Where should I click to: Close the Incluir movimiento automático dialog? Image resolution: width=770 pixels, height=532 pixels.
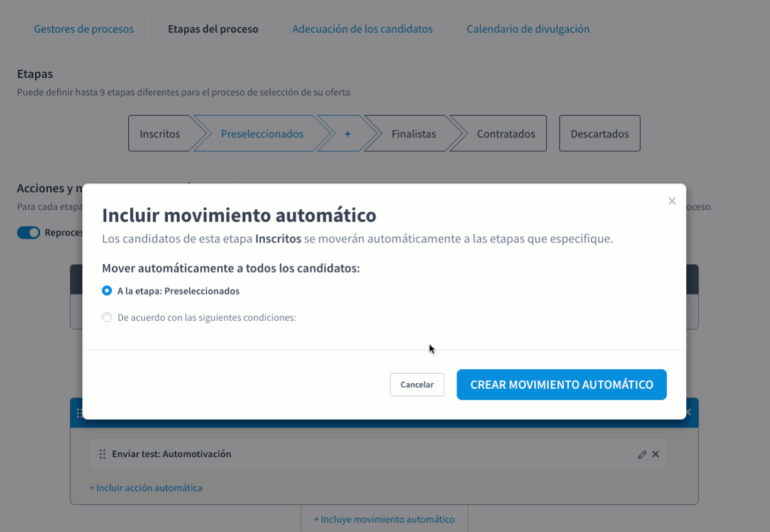click(671, 201)
